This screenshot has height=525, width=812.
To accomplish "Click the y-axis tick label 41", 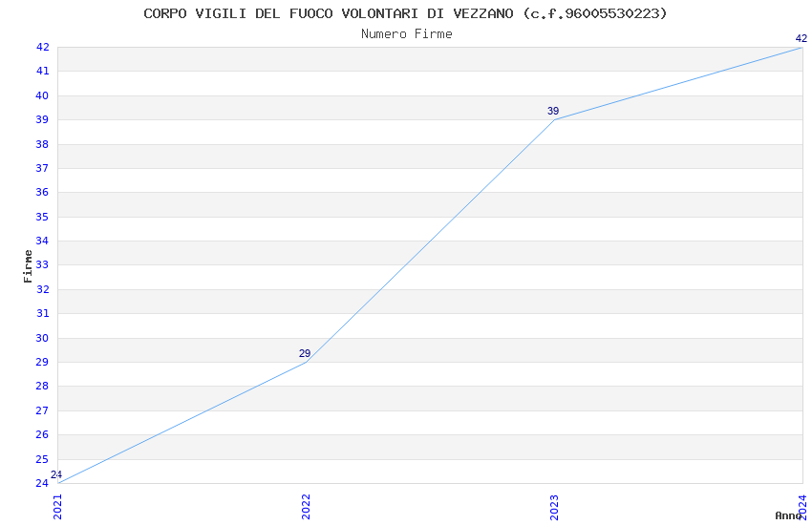I will tap(42, 71).
